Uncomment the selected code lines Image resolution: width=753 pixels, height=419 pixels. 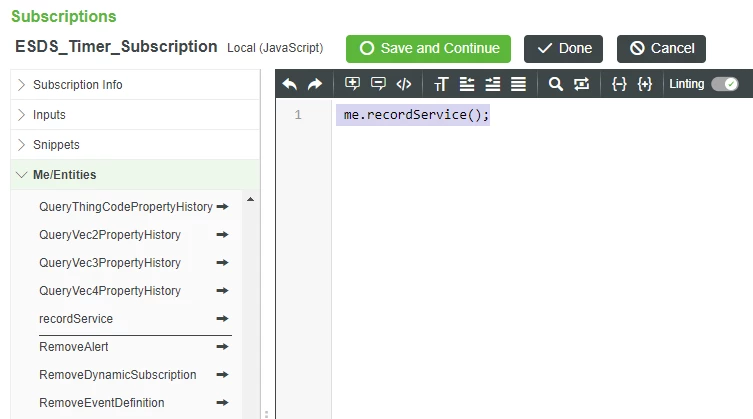[378, 84]
